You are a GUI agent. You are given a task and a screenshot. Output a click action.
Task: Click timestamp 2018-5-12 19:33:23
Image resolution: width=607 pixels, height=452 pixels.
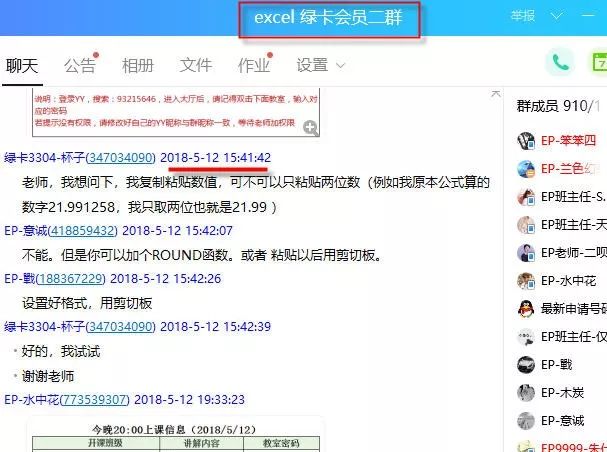point(189,399)
